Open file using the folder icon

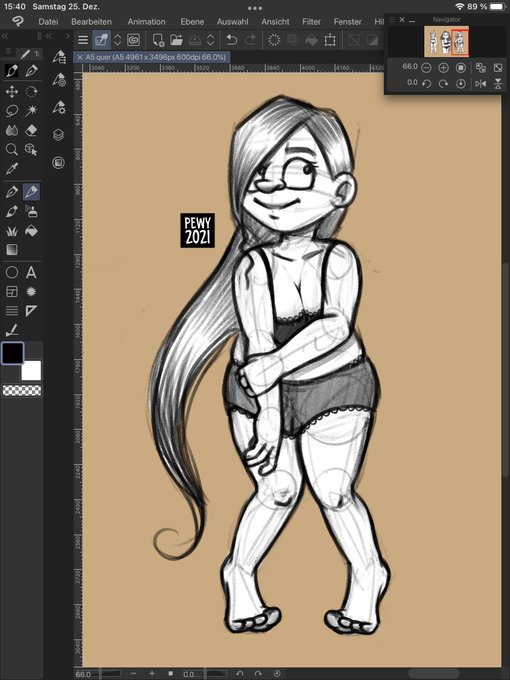[177, 40]
